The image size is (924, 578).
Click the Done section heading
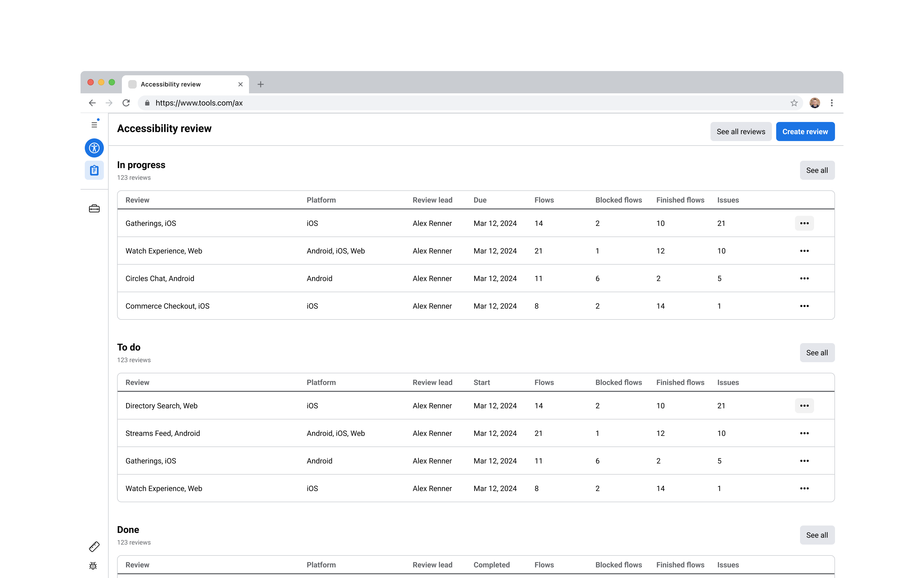(x=128, y=529)
